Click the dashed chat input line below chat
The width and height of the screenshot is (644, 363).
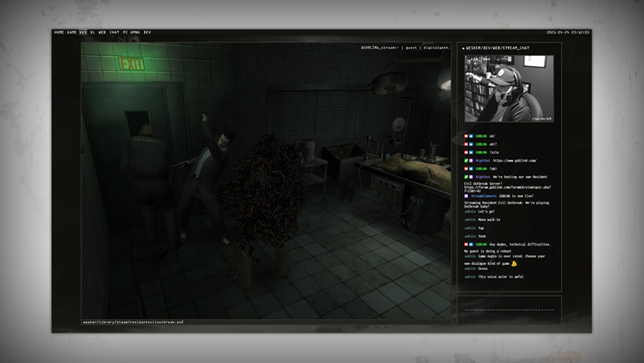[x=509, y=309]
